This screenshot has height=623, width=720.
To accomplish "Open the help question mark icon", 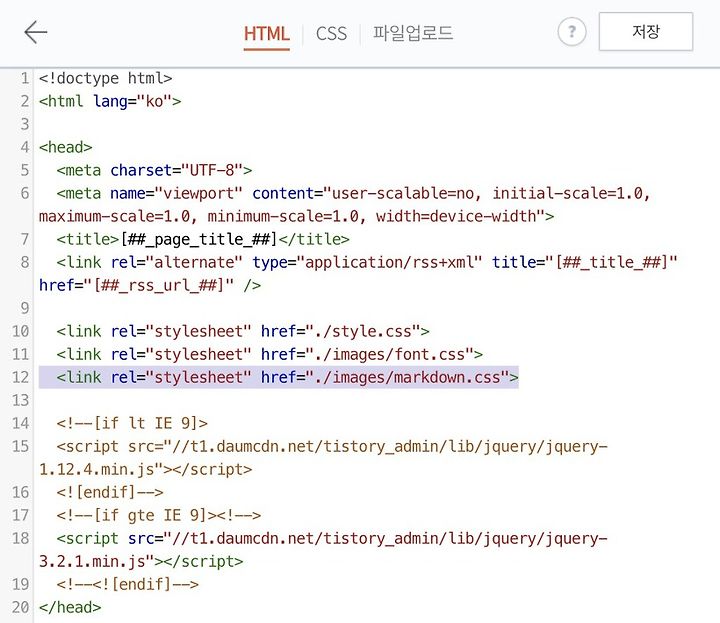I will click(572, 32).
